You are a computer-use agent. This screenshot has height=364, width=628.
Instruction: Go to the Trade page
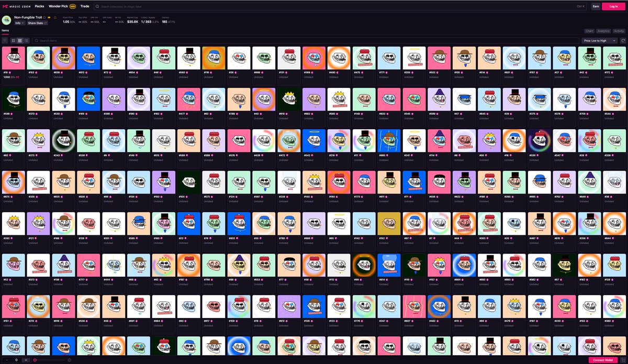[x=85, y=6]
